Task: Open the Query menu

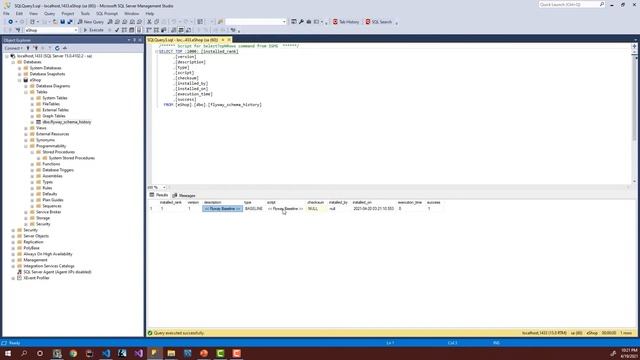Action: point(49,13)
